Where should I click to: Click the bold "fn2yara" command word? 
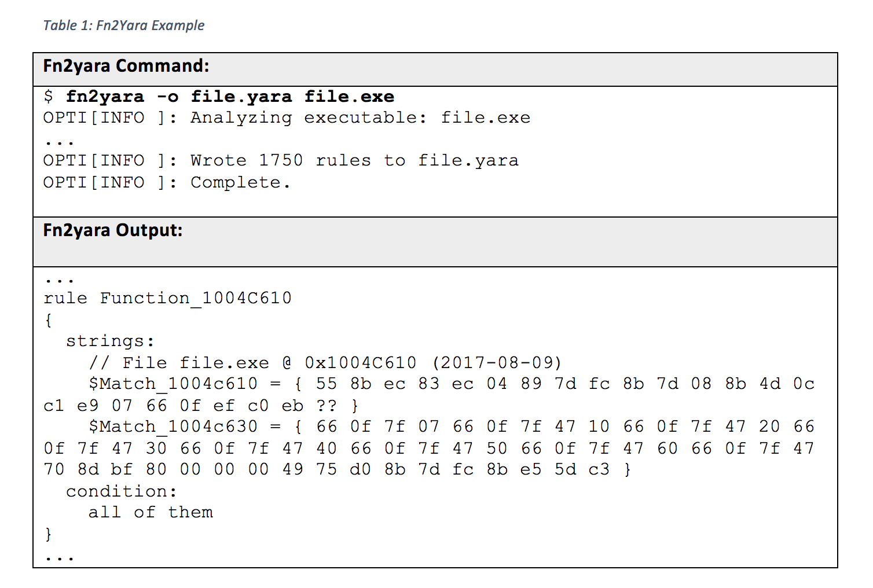coord(105,97)
